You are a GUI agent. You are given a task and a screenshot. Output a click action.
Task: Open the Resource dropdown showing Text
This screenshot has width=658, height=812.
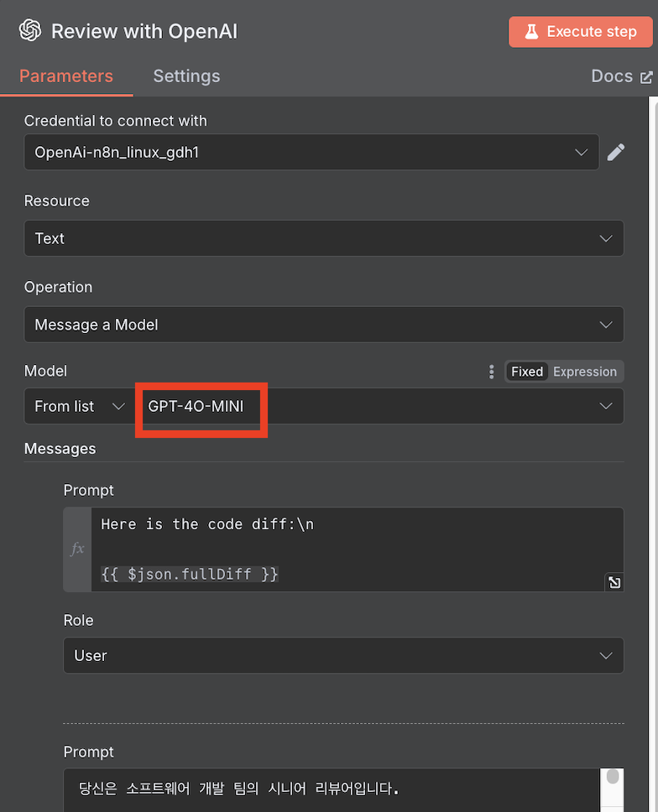pyautogui.click(x=324, y=238)
